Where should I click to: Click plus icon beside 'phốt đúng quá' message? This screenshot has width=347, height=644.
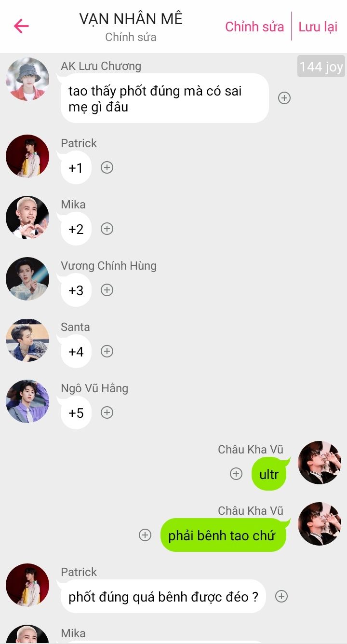pos(281,596)
